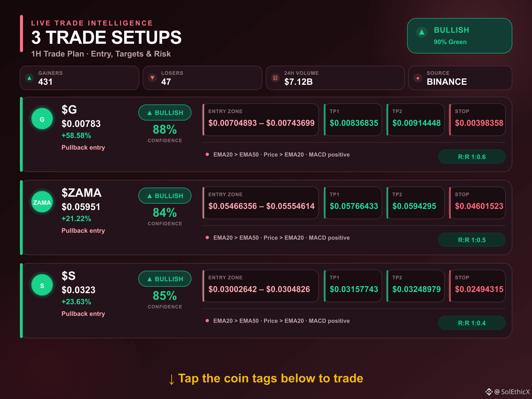Click the ZAMA coin avatar circle
The width and height of the screenshot is (532, 399).
pos(42,202)
